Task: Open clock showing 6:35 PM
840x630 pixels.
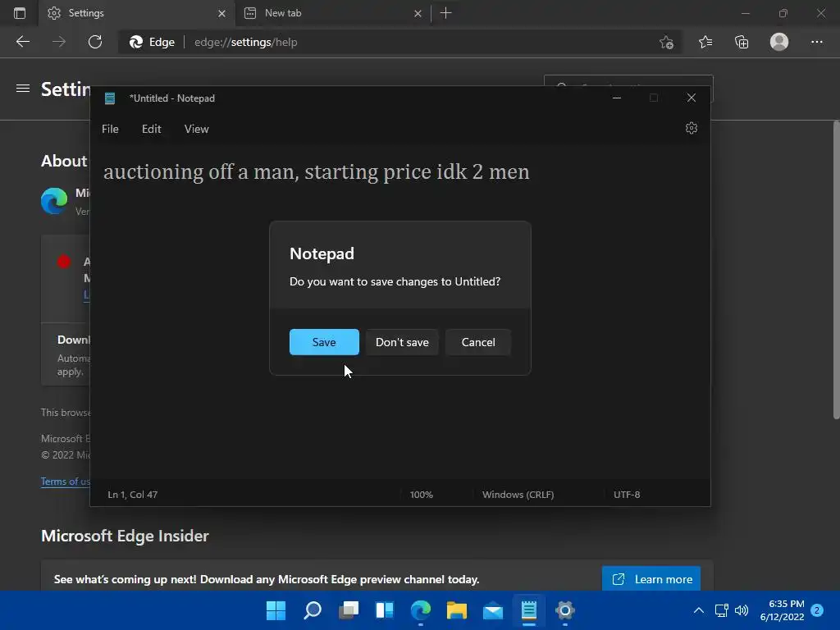Action: (x=782, y=610)
